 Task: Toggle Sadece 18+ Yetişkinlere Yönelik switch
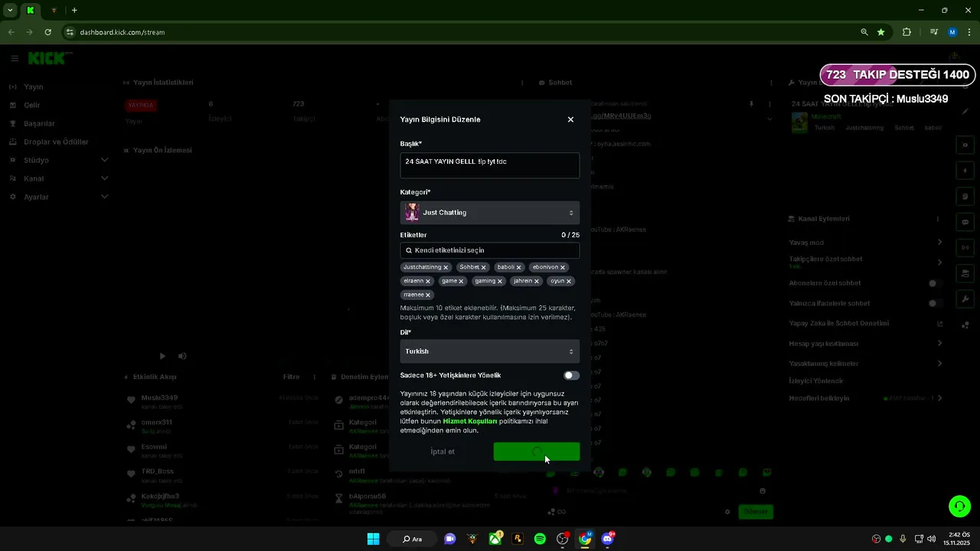point(571,376)
